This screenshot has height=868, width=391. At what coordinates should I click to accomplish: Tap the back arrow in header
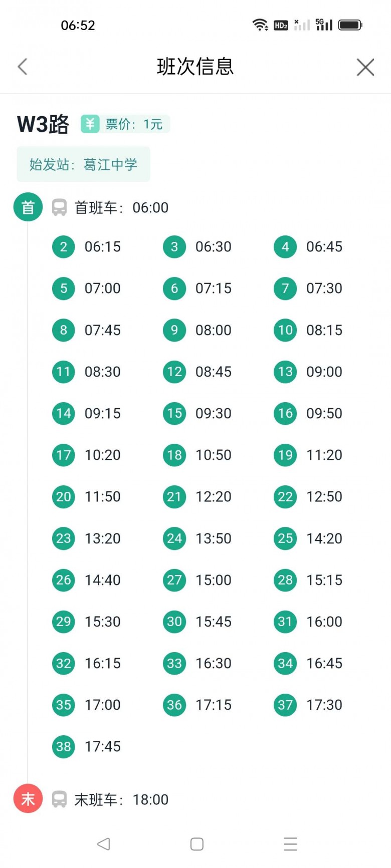coord(23,67)
